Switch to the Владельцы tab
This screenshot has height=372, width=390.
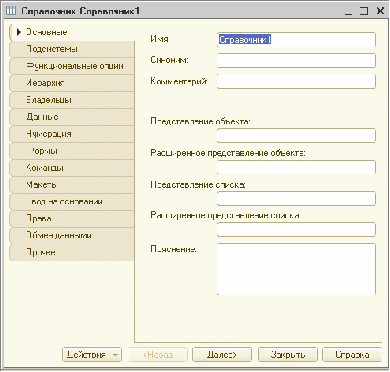72,100
